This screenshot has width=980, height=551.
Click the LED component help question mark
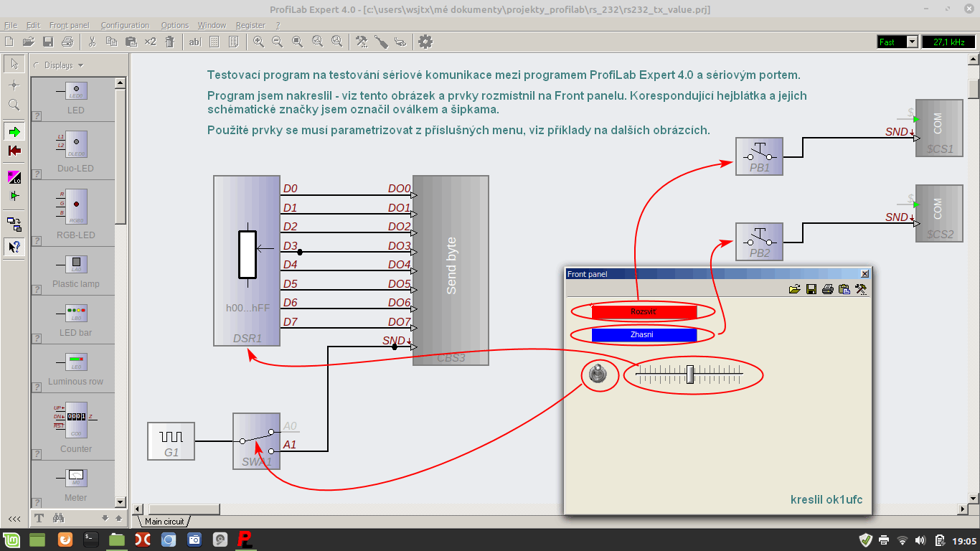[37, 116]
